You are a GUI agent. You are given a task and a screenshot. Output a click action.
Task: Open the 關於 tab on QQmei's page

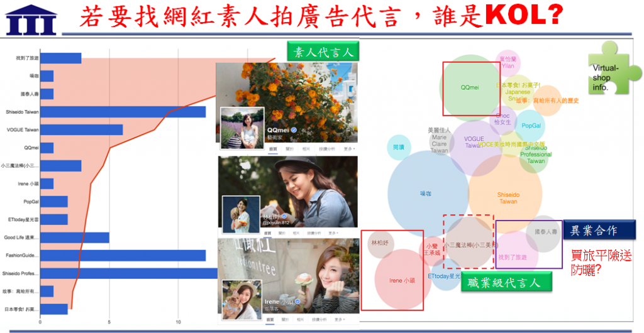point(289,149)
